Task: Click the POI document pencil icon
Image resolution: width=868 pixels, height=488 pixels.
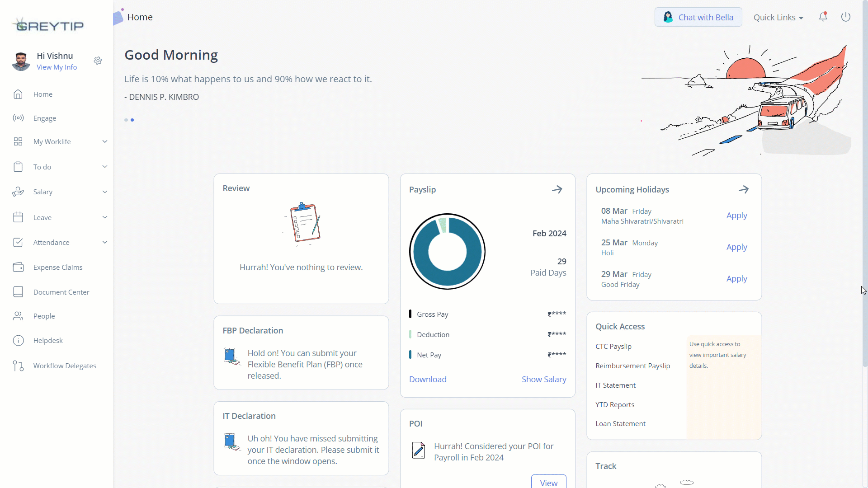Action: tap(419, 450)
